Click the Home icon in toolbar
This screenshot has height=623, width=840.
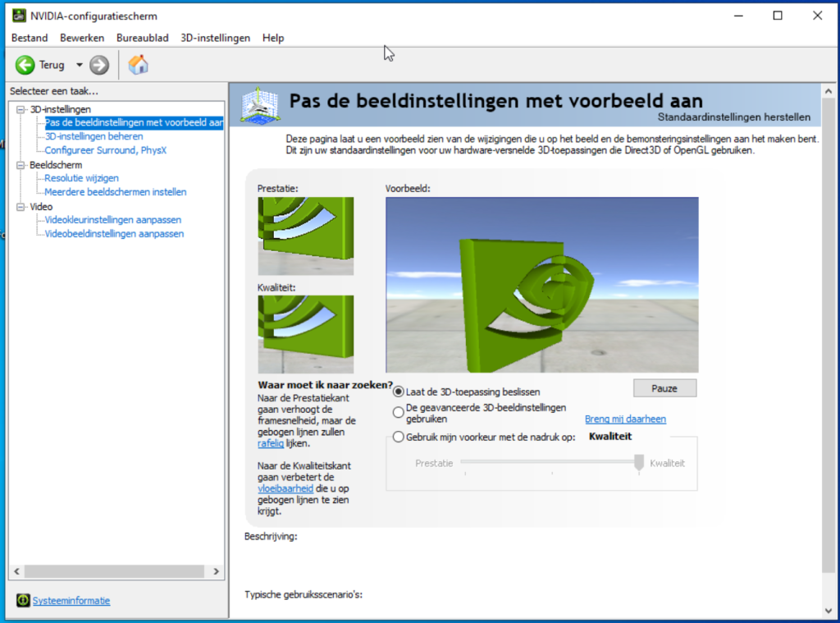click(x=139, y=65)
